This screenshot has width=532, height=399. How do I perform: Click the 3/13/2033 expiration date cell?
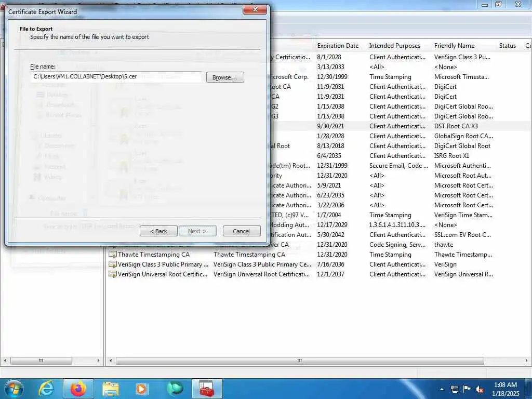pos(330,67)
